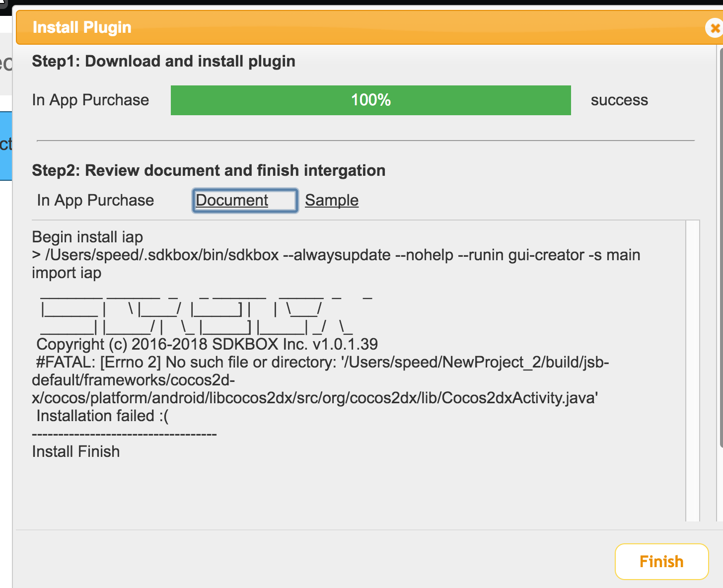This screenshot has height=588, width=723.
Task: Click the SDKBOX copyright version line
Action: click(x=207, y=345)
